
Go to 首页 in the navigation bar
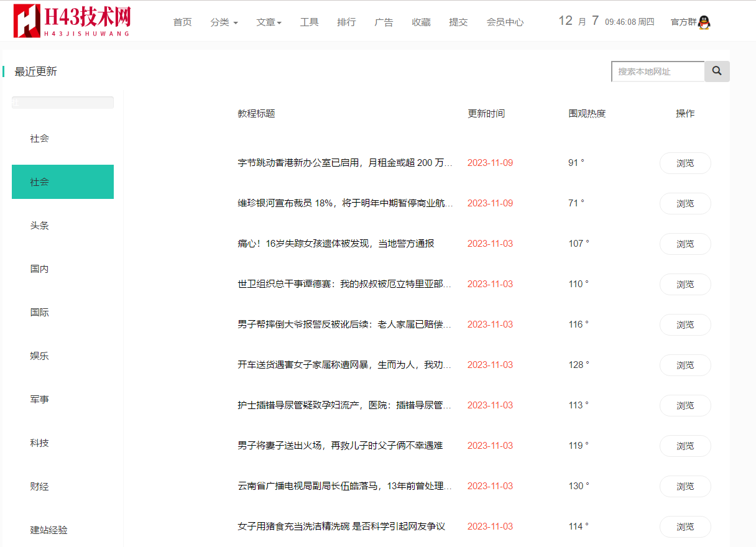pyautogui.click(x=182, y=22)
